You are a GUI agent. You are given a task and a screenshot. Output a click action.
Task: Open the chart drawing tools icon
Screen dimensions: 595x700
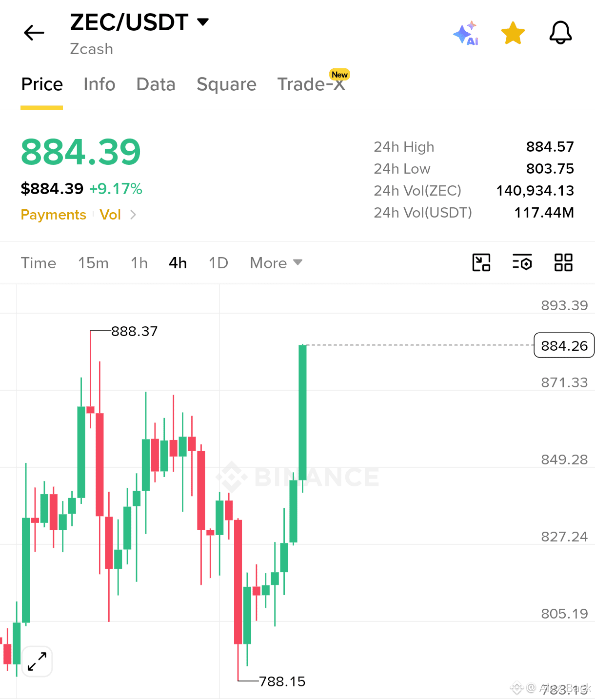[x=481, y=262]
